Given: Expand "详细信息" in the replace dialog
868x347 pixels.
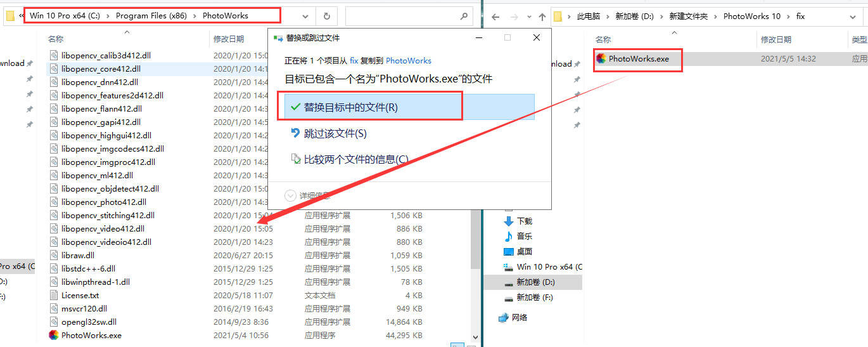Looking at the screenshot, I should 307,195.
